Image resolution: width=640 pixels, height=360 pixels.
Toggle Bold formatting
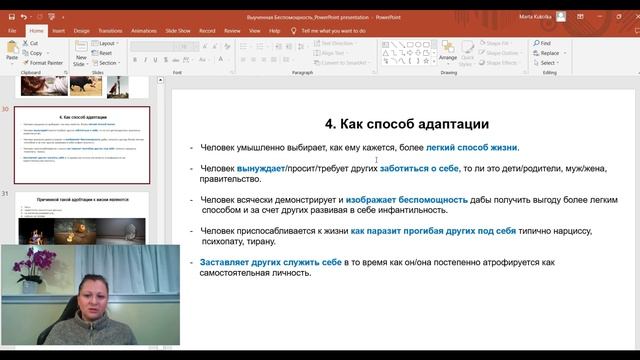(135, 60)
